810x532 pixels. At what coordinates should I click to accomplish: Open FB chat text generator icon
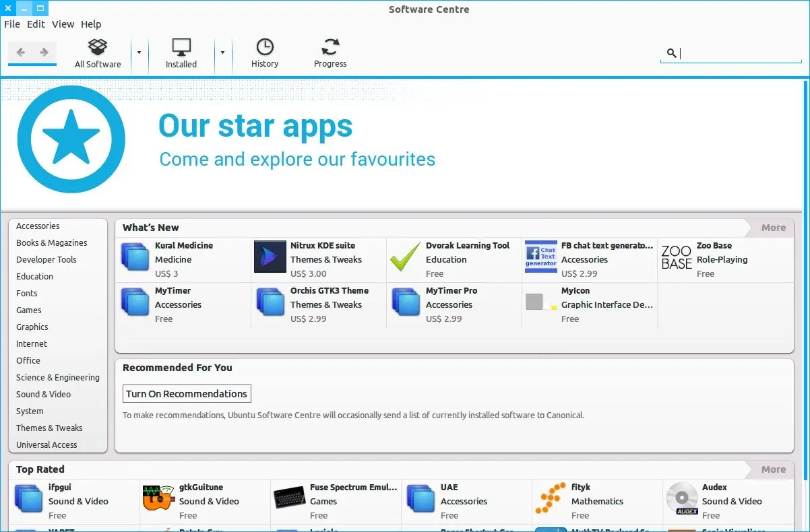[540, 257]
